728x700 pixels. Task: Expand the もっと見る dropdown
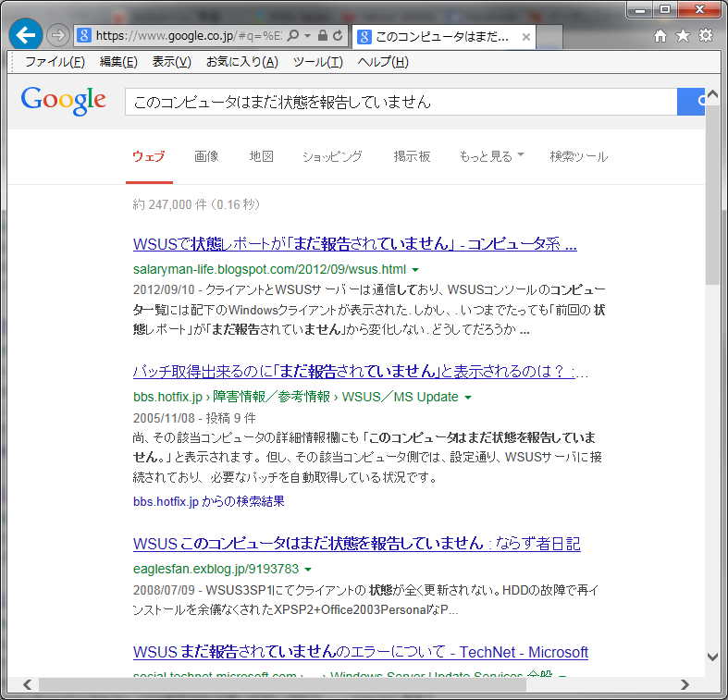pyautogui.click(x=491, y=156)
